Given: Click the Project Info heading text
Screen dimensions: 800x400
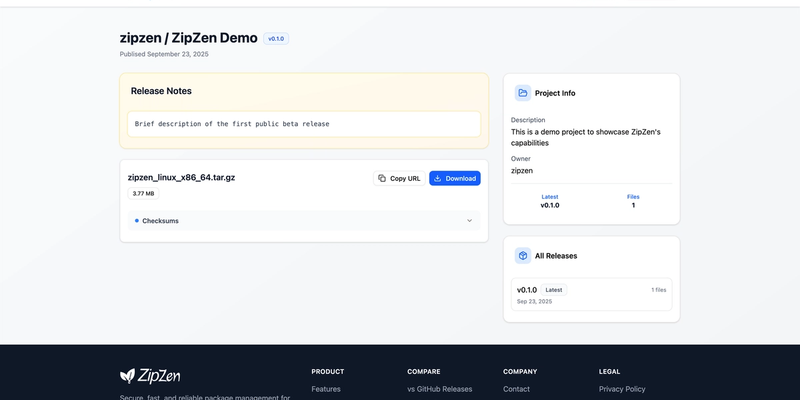Looking at the screenshot, I should pos(555,93).
